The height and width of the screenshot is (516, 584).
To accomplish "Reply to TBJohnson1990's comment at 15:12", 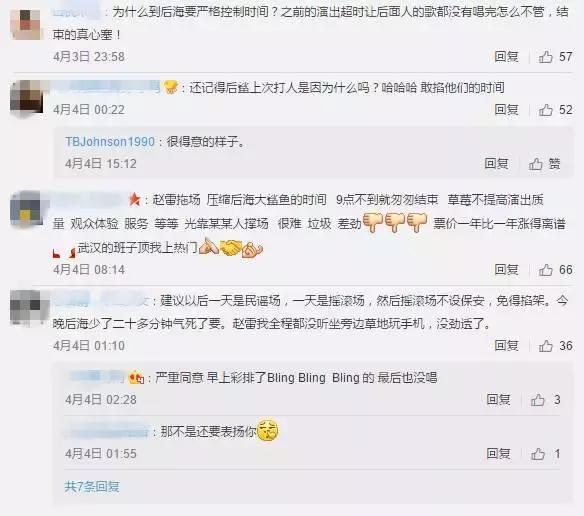I will [x=496, y=164].
